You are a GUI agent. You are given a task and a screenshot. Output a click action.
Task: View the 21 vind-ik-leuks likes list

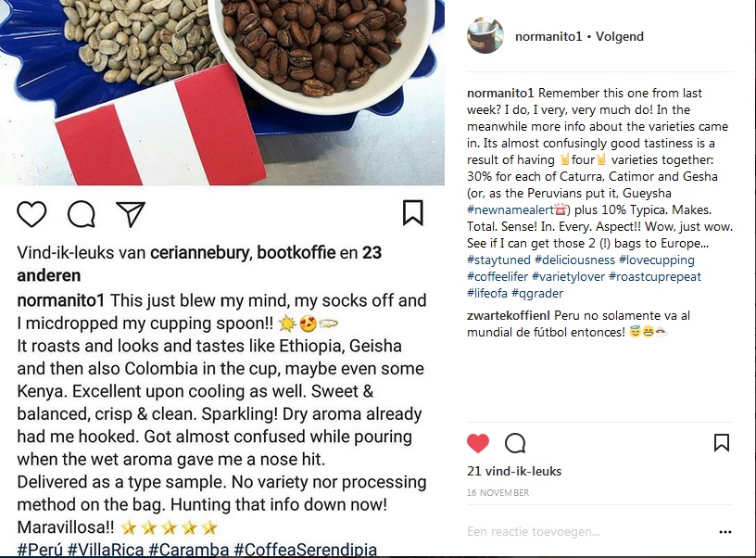pyautogui.click(x=514, y=471)
